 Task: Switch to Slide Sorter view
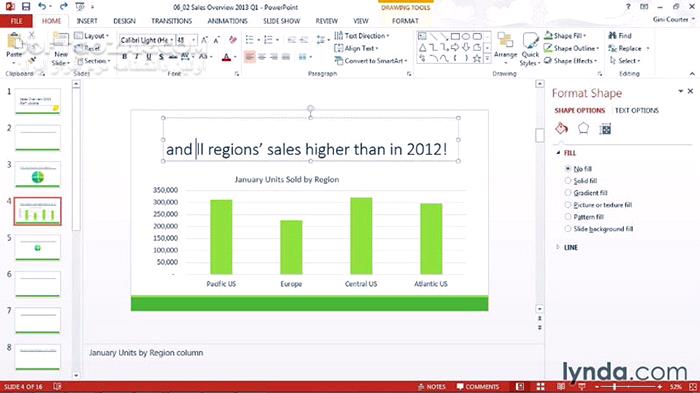pos(540,387)
